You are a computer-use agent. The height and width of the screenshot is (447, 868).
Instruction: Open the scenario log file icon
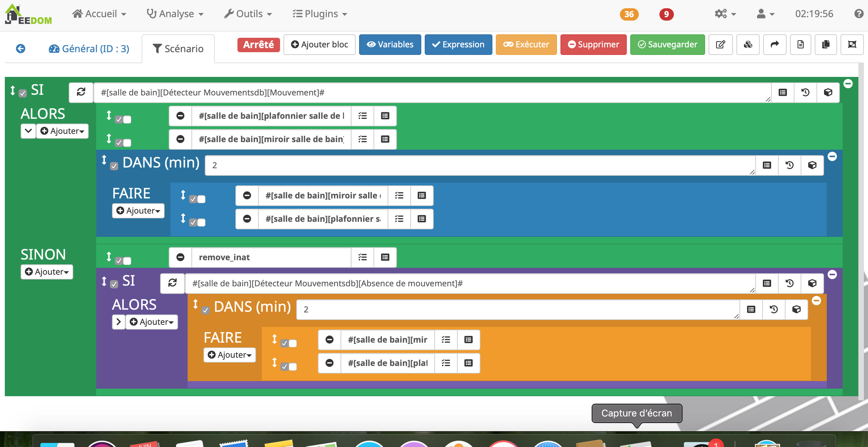(801, 45)
